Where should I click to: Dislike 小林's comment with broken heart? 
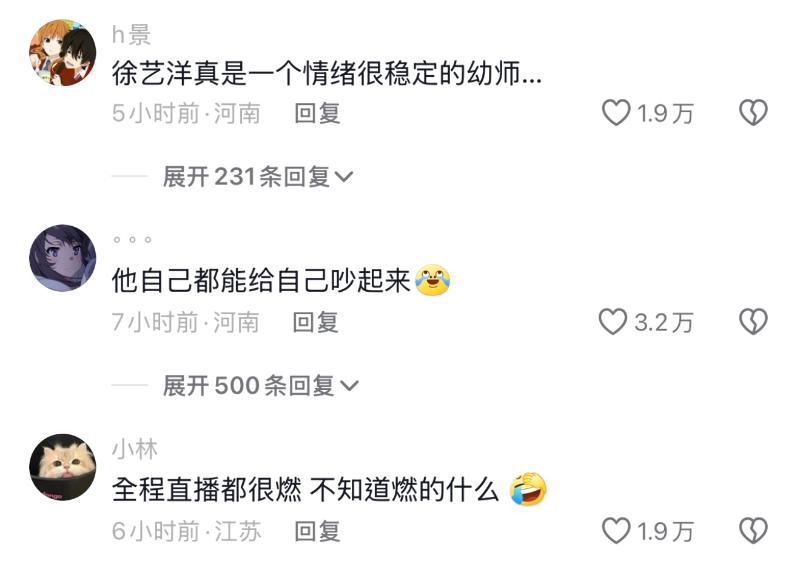pos(753,531)
